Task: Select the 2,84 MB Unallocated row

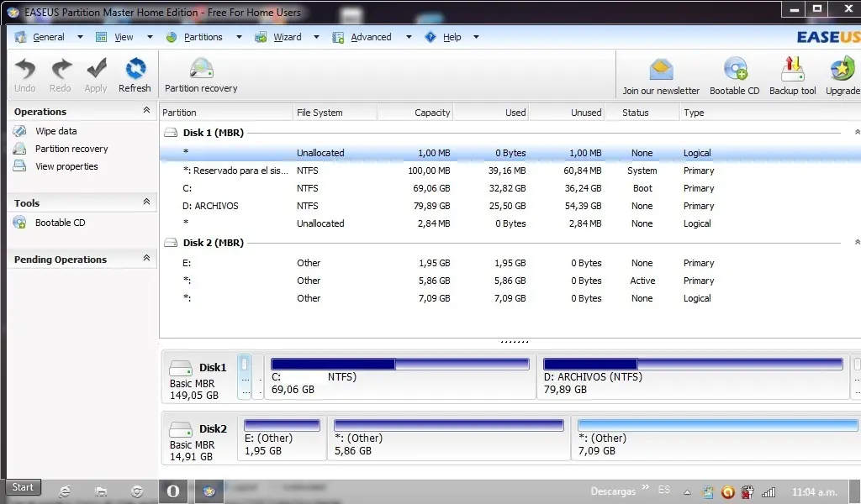Action: tap(510, 223)
